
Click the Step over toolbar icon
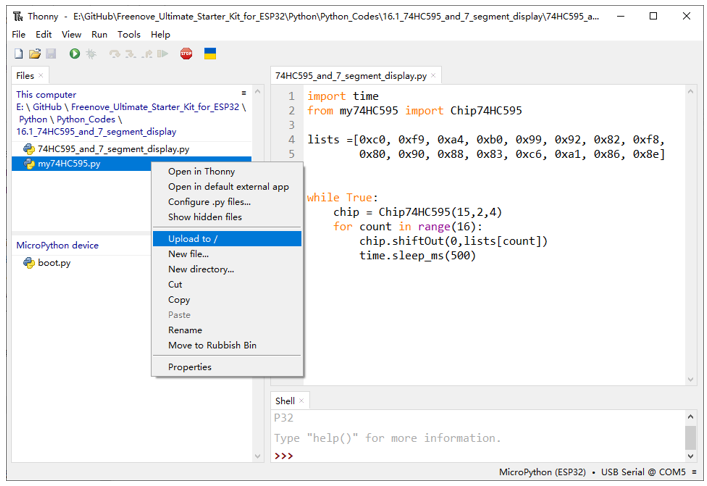115,54
